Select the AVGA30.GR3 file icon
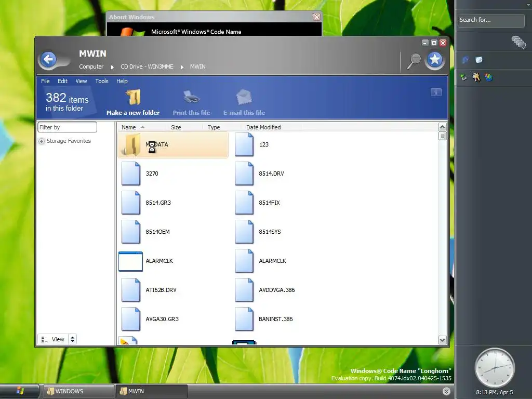 131,320
